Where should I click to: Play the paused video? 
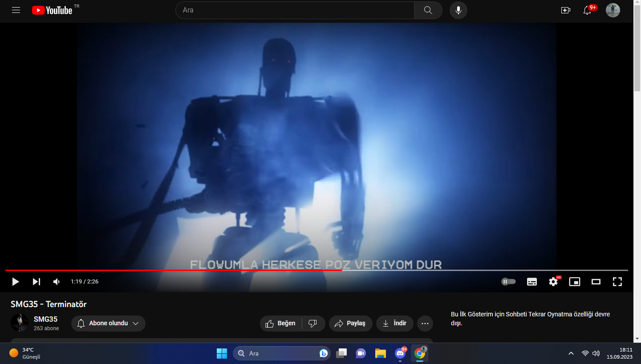tap(16, 282)
